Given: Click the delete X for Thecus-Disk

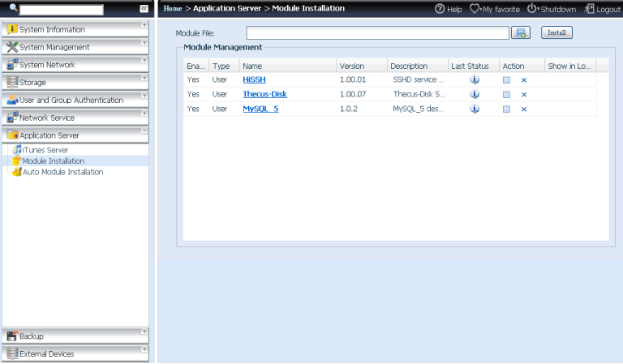Looking at the screenshot, I should (x=524, y=95).
